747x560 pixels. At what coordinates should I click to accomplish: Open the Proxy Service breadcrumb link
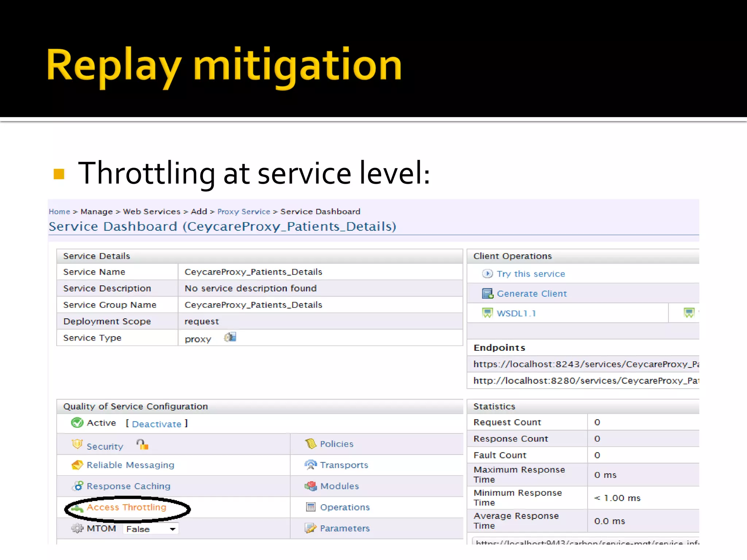pyautogui.click(x=244, y=211)
